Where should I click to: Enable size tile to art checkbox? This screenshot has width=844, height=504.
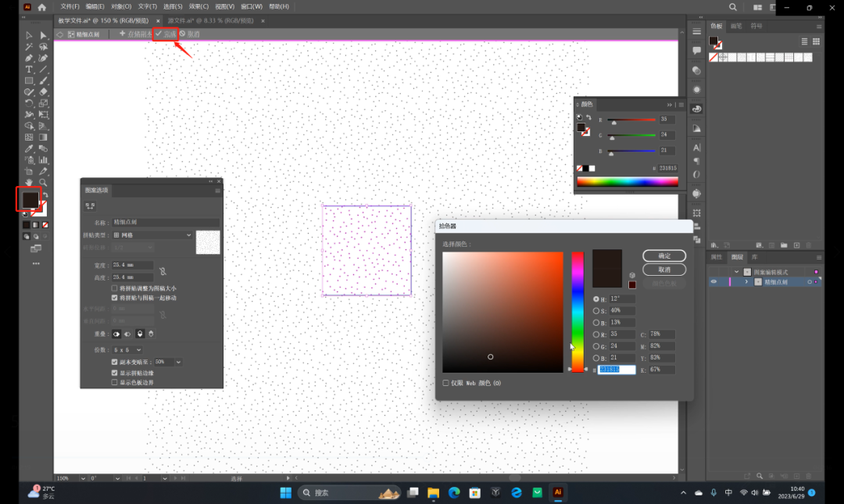[114, 288]
